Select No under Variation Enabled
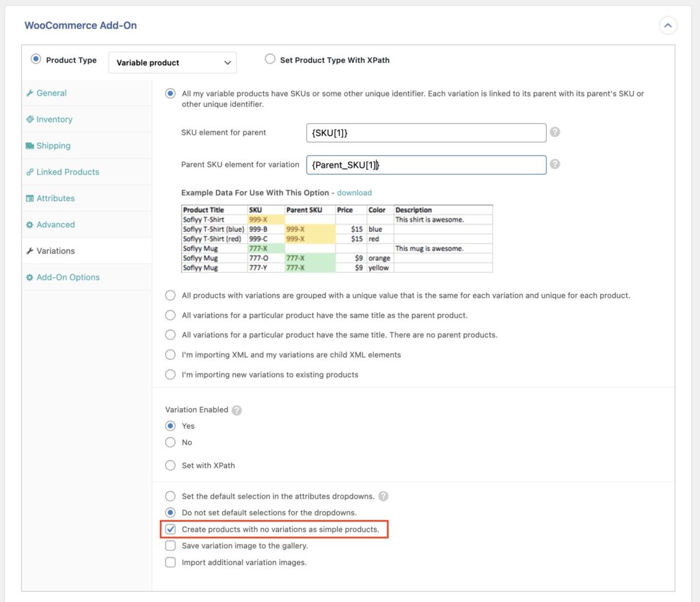 (170, 442)
